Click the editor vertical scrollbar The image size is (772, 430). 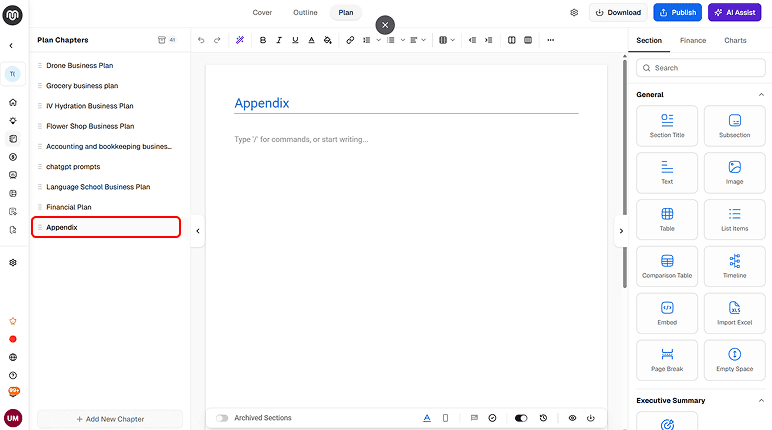point(624,172)
